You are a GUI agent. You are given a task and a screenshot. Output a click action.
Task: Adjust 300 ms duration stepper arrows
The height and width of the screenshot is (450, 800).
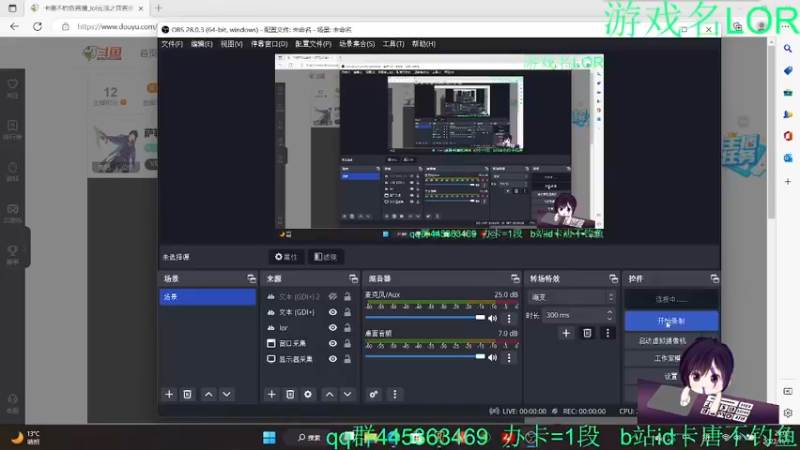[610, 315]
